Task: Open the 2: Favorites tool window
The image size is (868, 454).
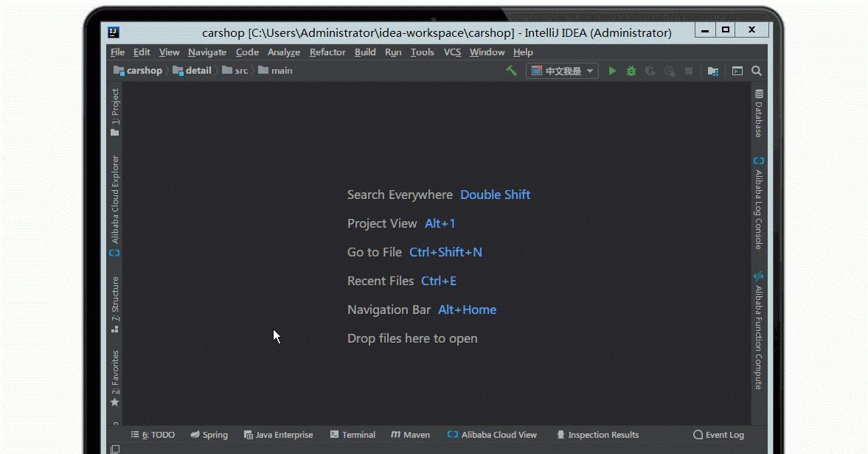Action: (x=114, y=379)
